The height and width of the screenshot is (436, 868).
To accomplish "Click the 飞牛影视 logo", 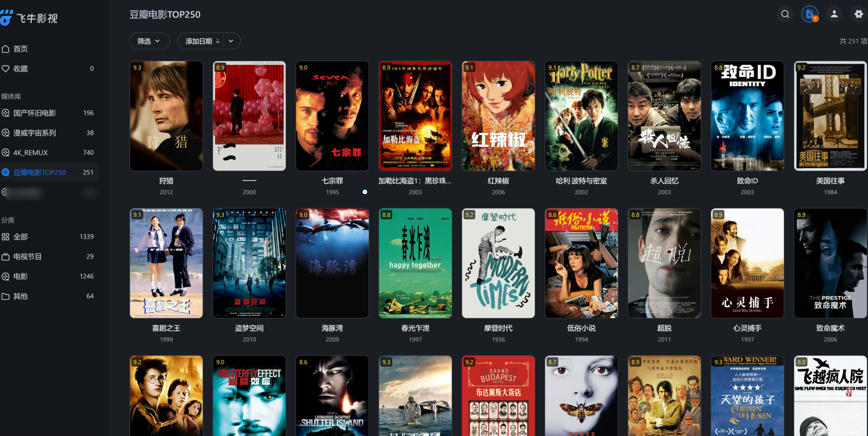I will click(x=29, y=18).
